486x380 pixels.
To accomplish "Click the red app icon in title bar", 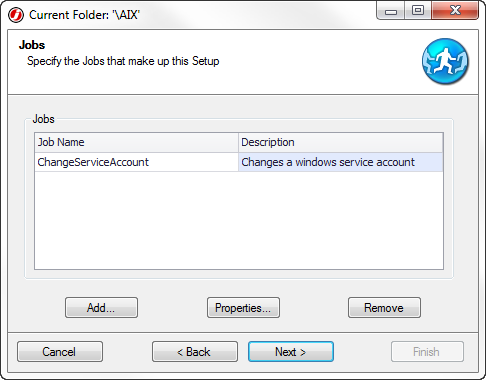I will pyautogui.click(x=16, y=15).
